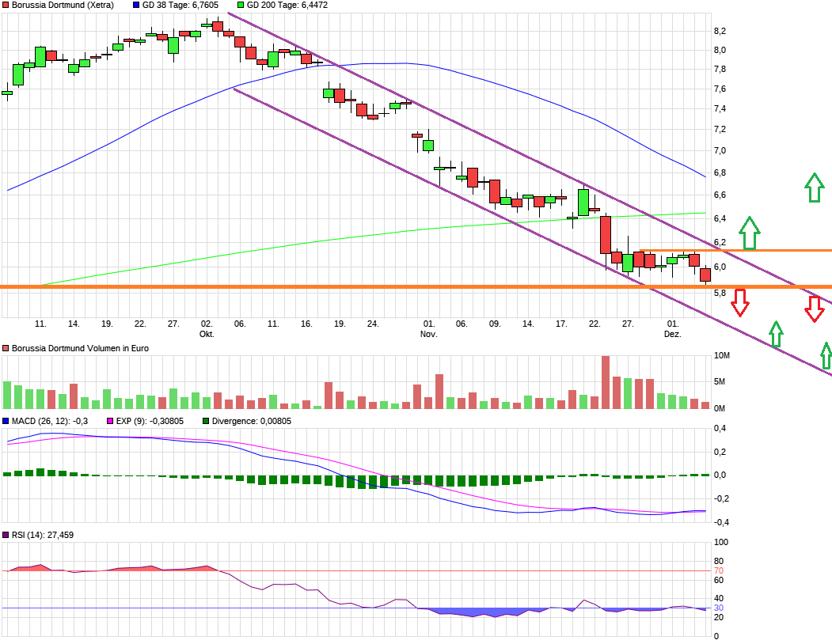Click the magenta EXP (9) legend swatch
This screenshot has height=644, width=832.
click(110, 421)
